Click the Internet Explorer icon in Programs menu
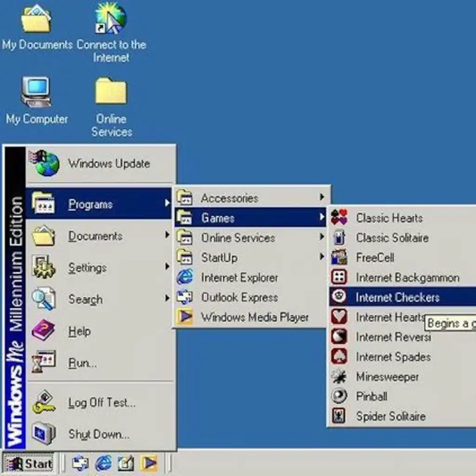476x476 pixels. pyautogui.click(x=185, y=277)
